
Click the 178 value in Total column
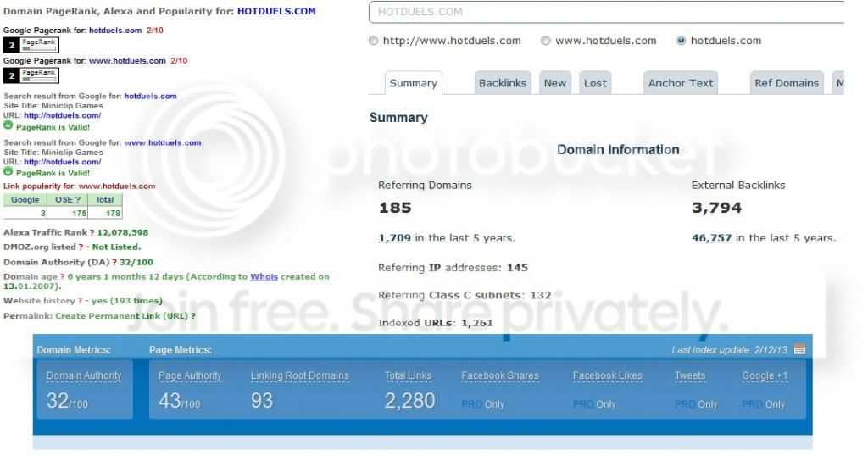tap(113, 213)
